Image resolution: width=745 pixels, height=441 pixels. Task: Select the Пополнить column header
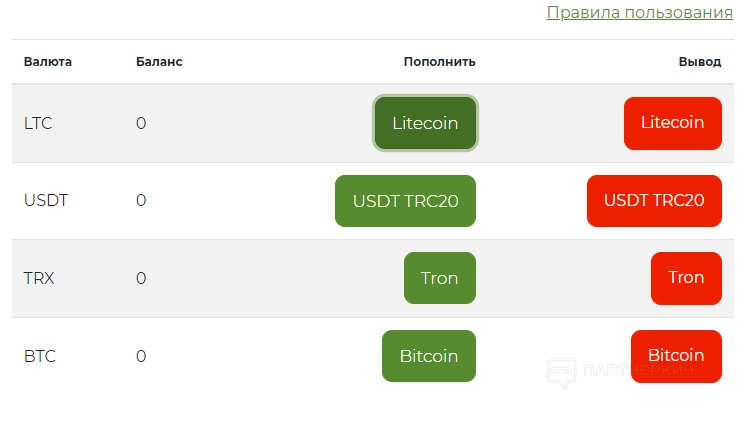pyautogui.click(x=439, y=62)
